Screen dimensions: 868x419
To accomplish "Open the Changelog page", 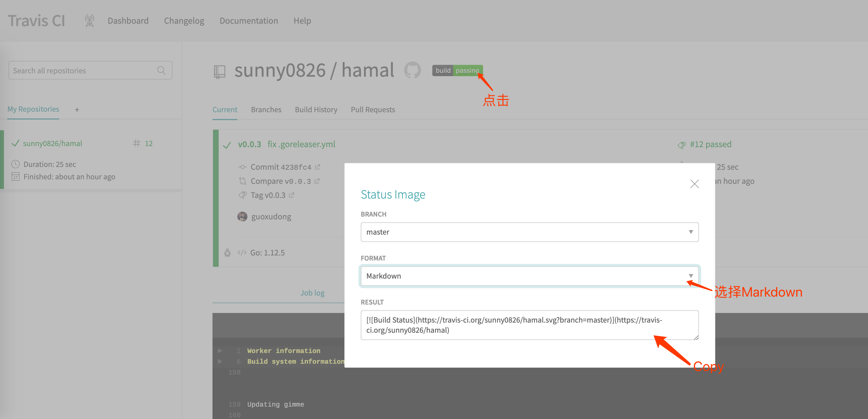I will (184, 21).
